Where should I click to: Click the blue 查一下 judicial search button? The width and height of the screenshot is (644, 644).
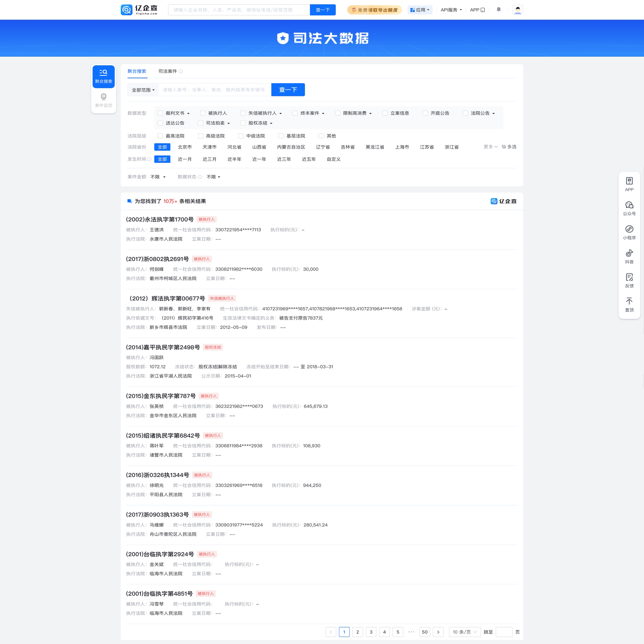[x=288, y=90]
